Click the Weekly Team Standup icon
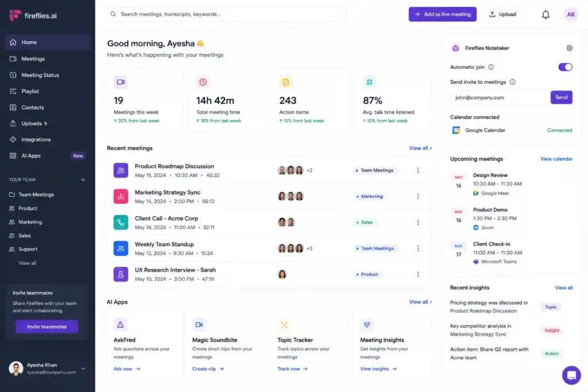 pyautogui.click(x=121, y=248)
